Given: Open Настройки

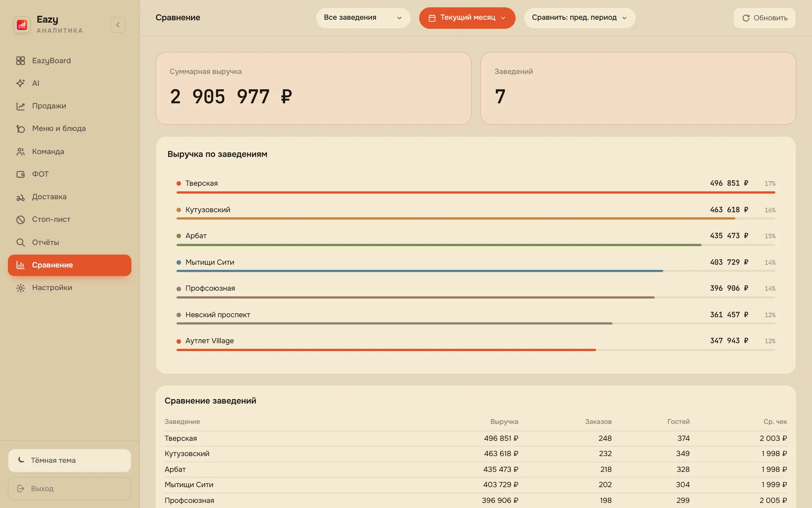Looking at the screenshot, I should (x=69, y=288).
